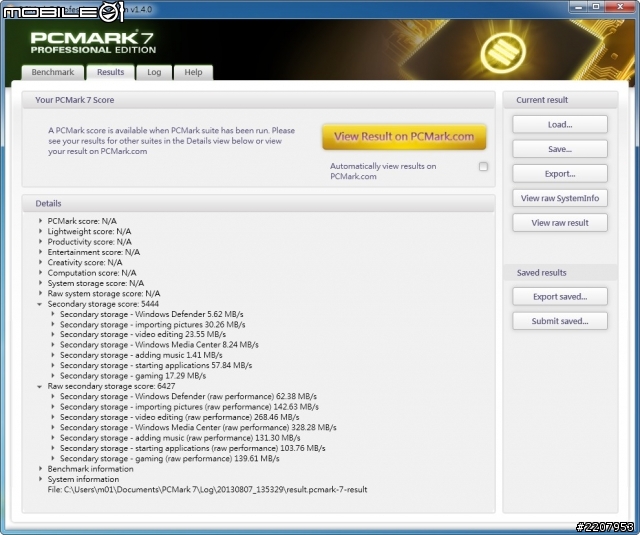Screen dimensions: 640x535
Task: Expand the Entertainment score row
Action: point(40,252)
